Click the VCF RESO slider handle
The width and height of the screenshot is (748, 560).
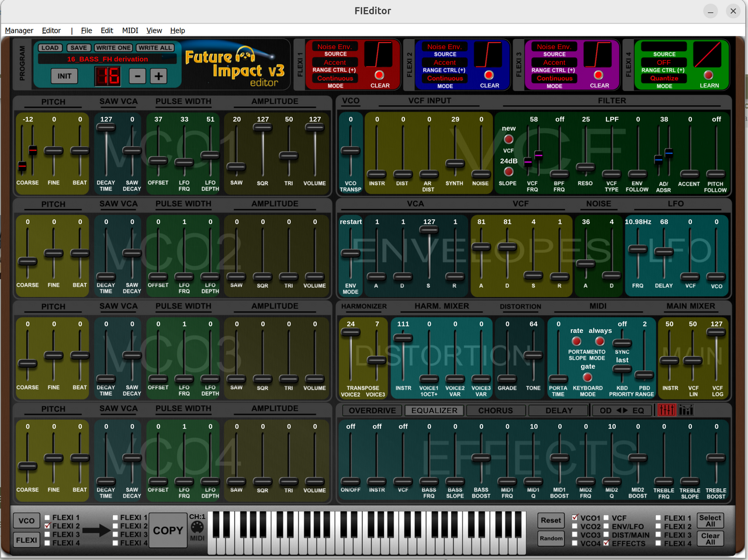coord(586,167)
